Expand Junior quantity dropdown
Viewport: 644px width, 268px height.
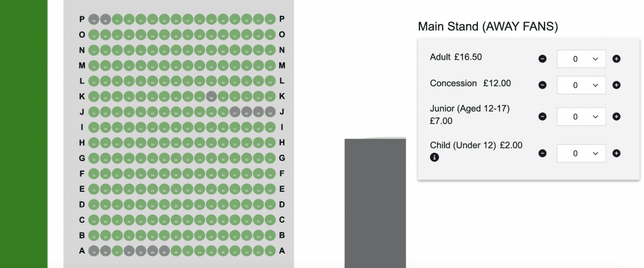tap(581, 116)
